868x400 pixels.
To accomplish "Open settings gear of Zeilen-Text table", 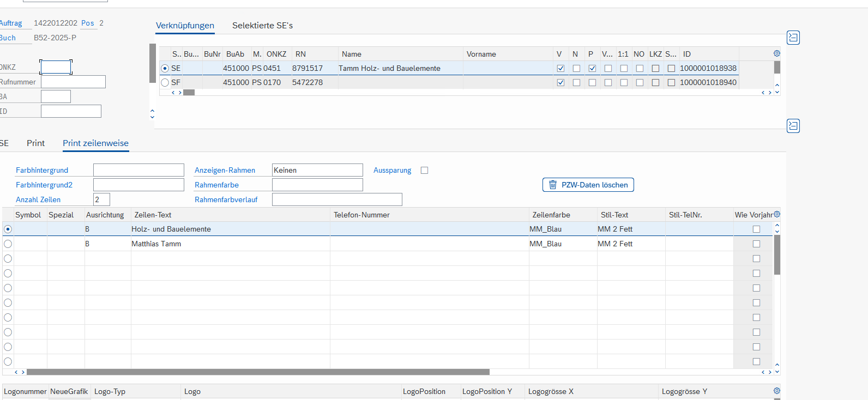I will [x=777, y=214].
